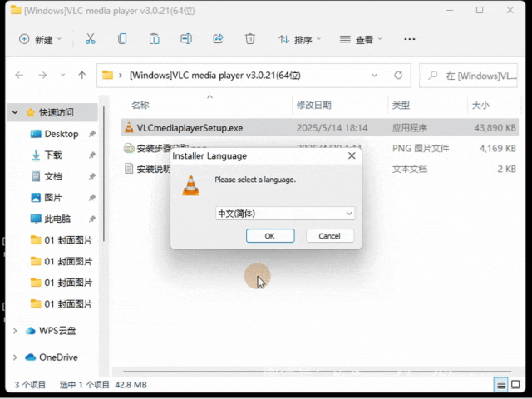This screenshot has height=399, width=532.
Task: Open the more options ellipsis menu
Action: point(409,39)
